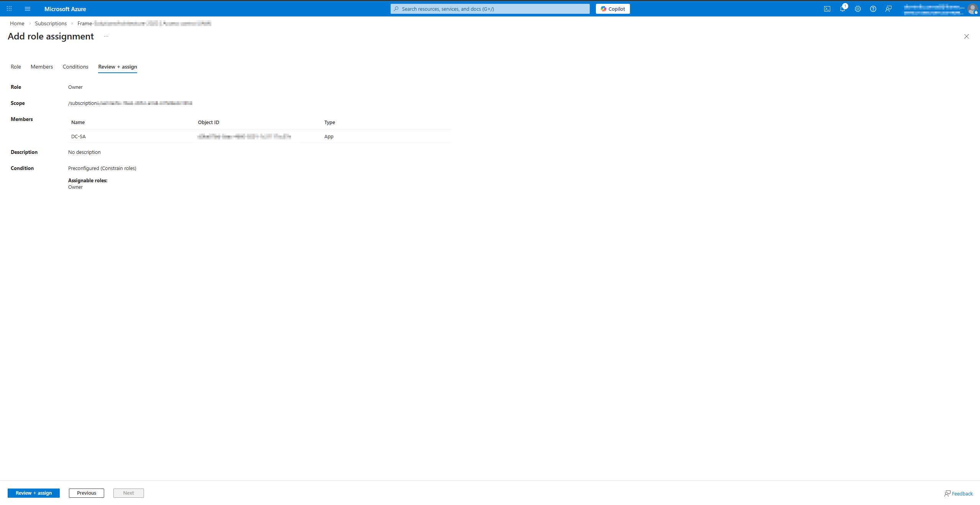The width and height of the screenshot is (980, 505).
Task: Go to Home breadcrumb
Action: click(17, 23)
